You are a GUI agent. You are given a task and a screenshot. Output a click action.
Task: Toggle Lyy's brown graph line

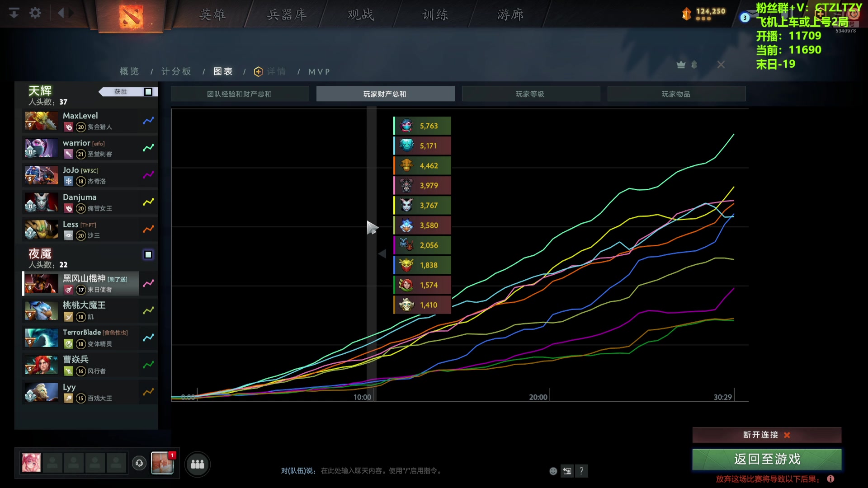click(148, 392)
